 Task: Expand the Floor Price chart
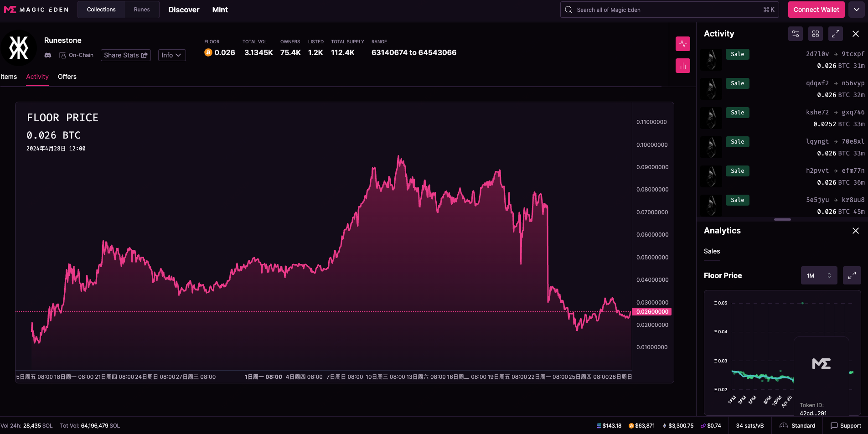[852, 275]
